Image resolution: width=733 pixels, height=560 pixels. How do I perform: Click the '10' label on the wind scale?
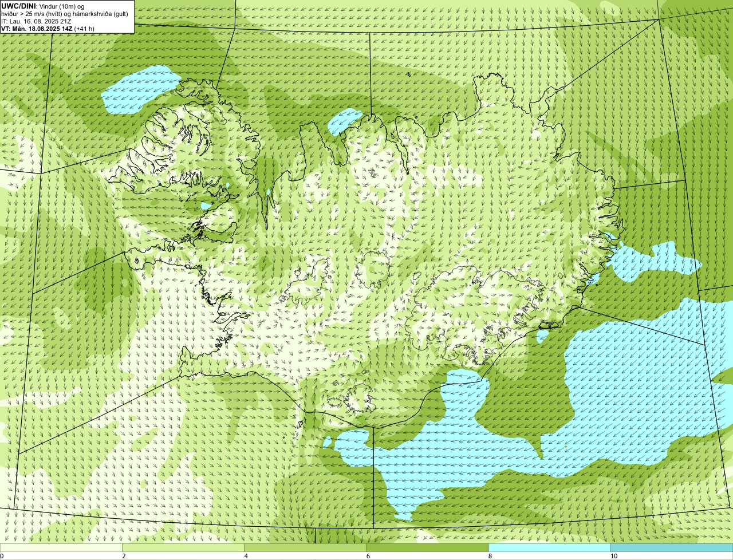[614, 556]
